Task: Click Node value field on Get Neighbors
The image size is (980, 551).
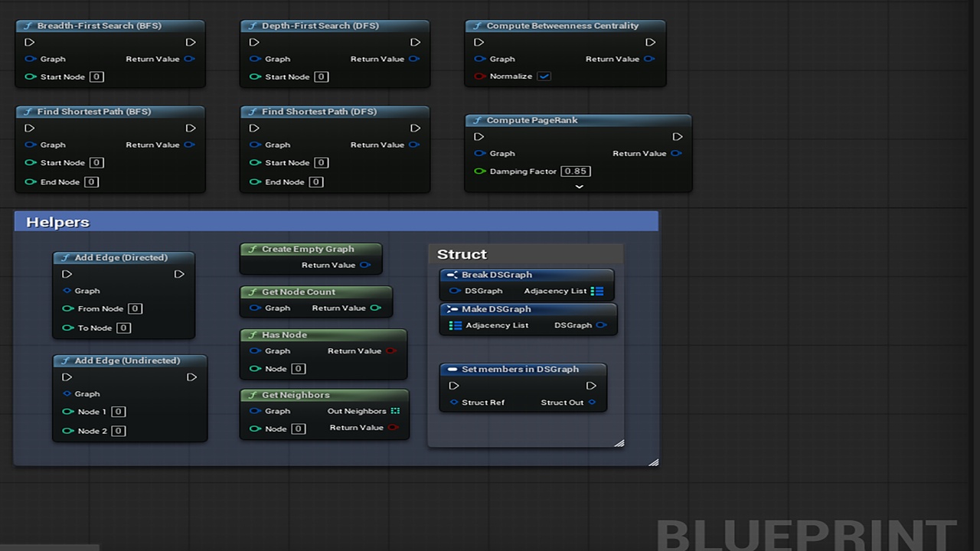Action: [299, 429]
